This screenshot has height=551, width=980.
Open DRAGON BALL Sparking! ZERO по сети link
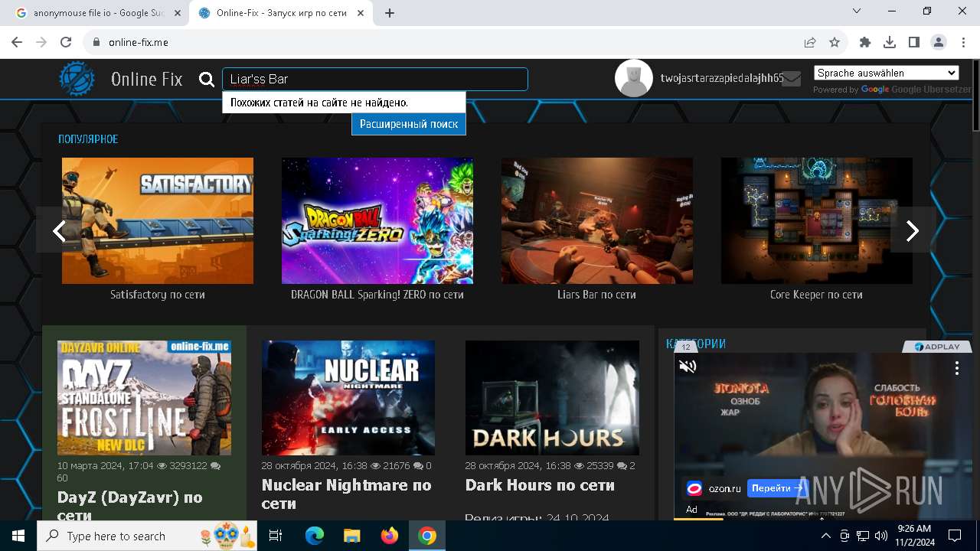[377, 295]
